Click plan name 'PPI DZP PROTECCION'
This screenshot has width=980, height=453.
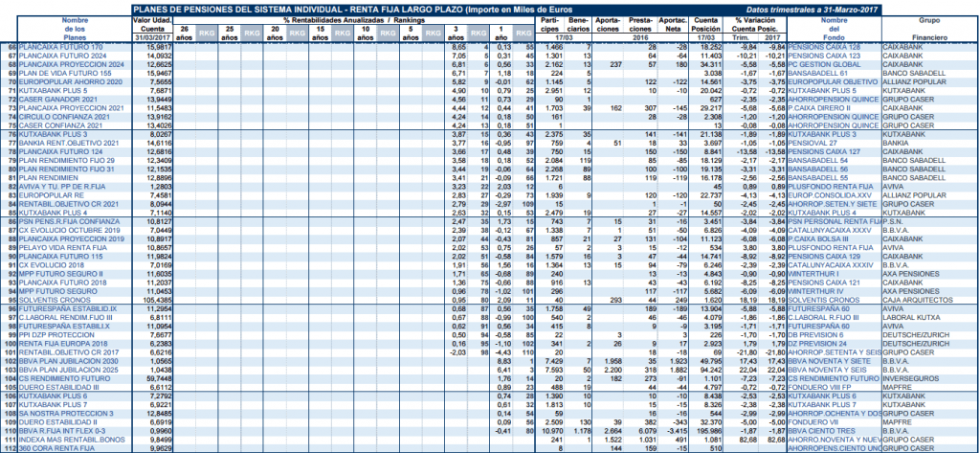tap(55, 335)
